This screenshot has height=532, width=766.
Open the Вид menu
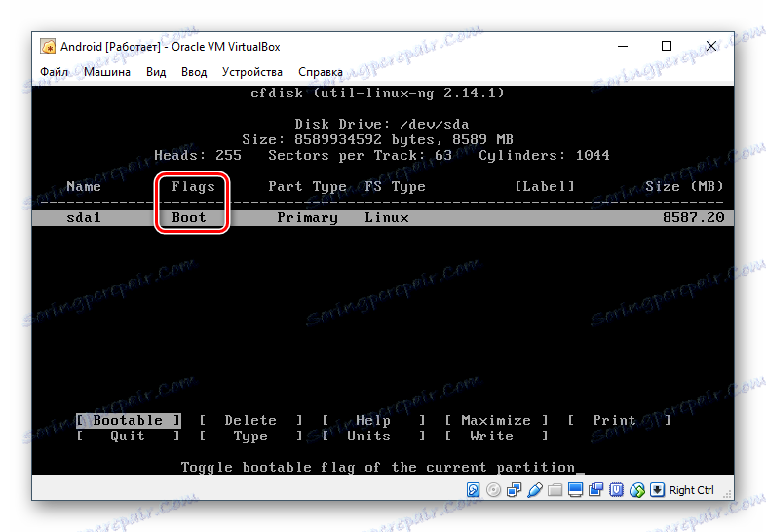156,72
